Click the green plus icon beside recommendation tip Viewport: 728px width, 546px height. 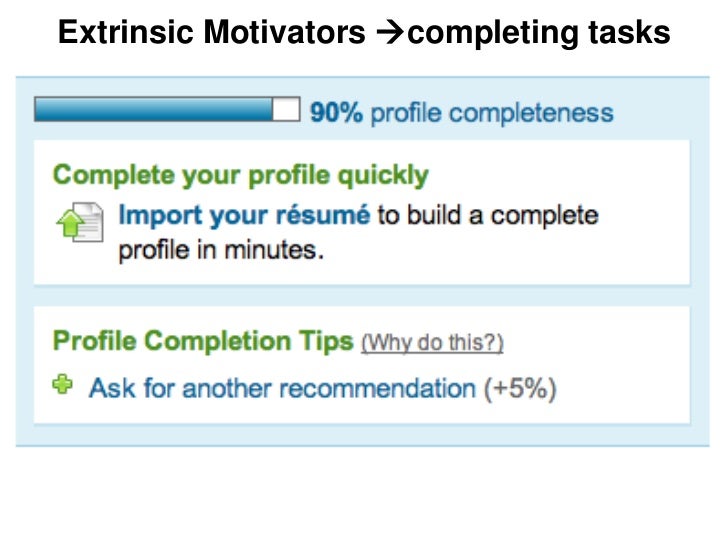tap(62, 384)
